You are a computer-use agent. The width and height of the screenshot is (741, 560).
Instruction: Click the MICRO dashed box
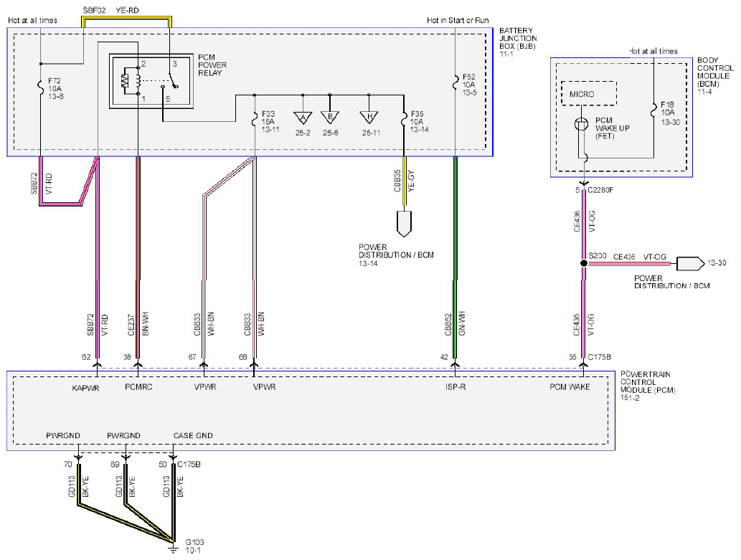tap(589, 93)
